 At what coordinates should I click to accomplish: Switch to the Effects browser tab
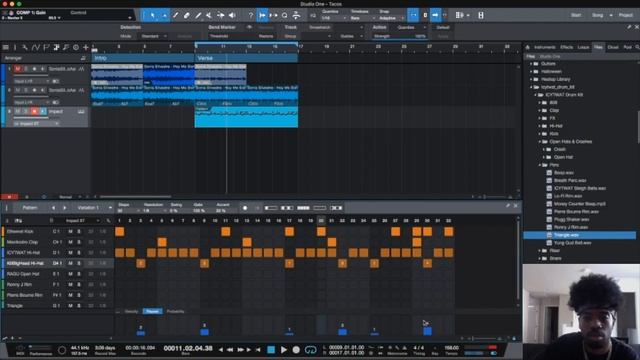point(566,47)
